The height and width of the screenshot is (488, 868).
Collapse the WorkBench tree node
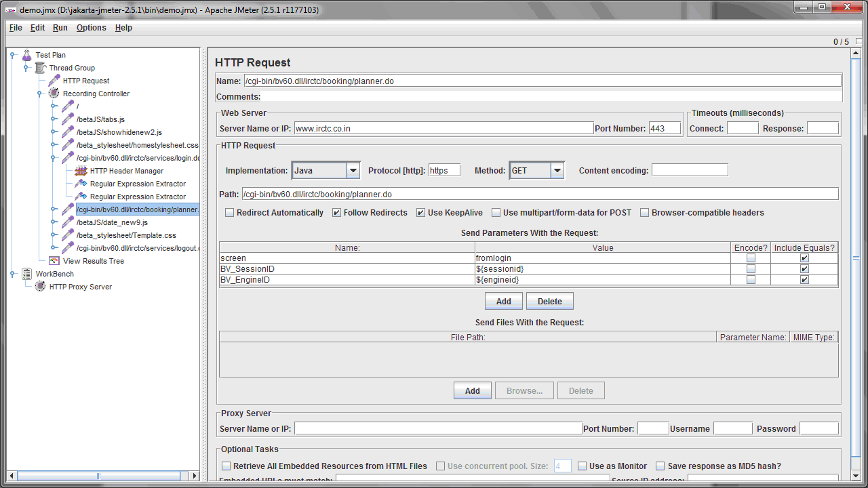pos(14,274)
